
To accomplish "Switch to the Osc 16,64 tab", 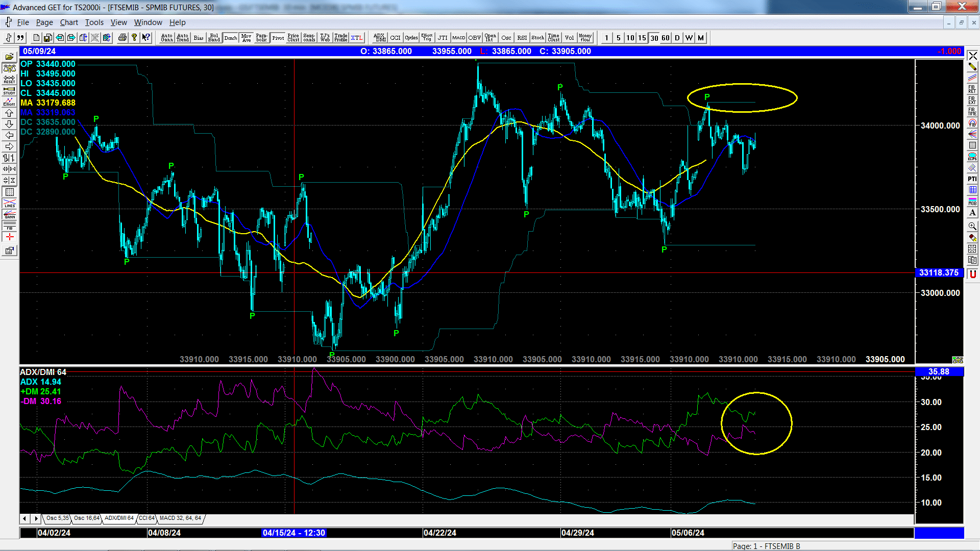I will coord(87,518).
